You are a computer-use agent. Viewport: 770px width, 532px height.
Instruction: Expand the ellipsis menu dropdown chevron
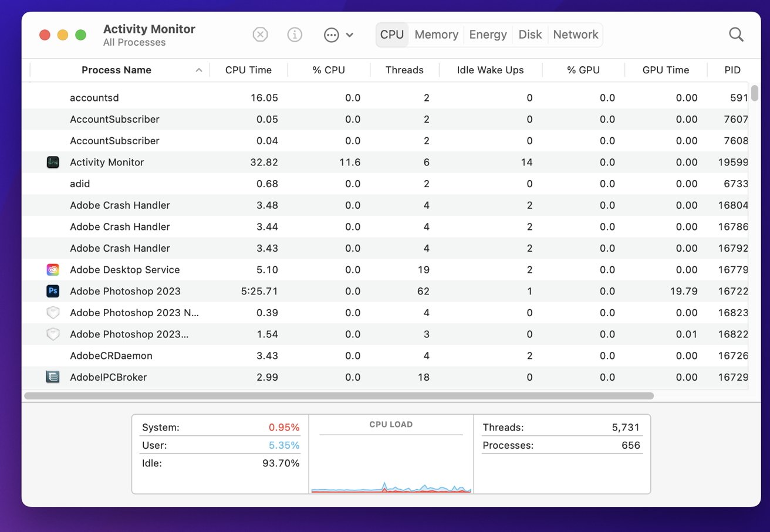pyautogui.click(x=350, y=35)
